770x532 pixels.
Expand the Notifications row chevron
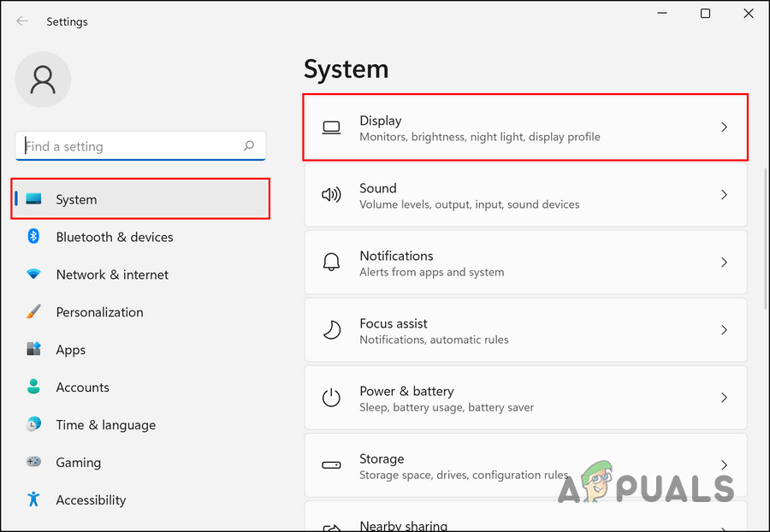pyautogui.click(x=724, y=262)
